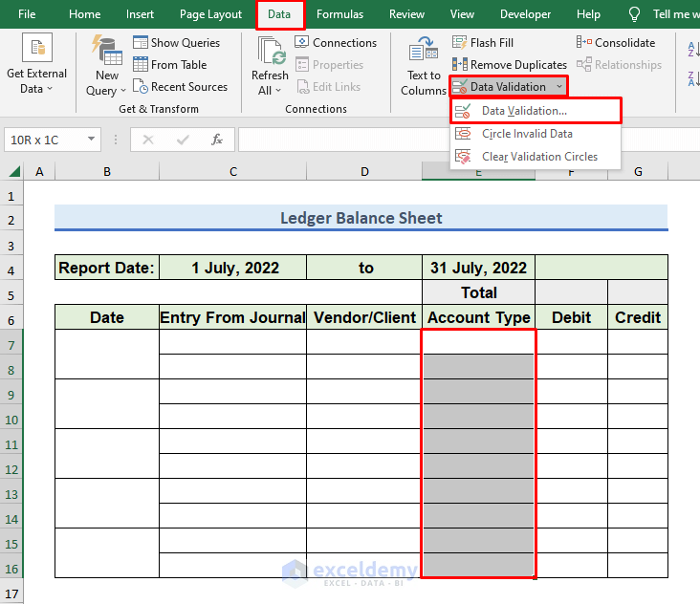The height and width of the screenshot is (604, 700).
Task: Click the Properties button
Action: click(330, 65)
